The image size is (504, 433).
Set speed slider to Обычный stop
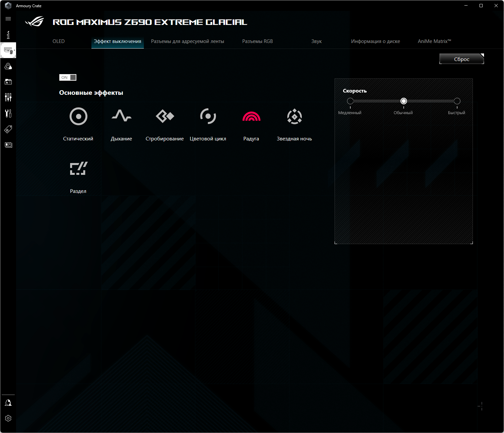click(x=404, y=101)
